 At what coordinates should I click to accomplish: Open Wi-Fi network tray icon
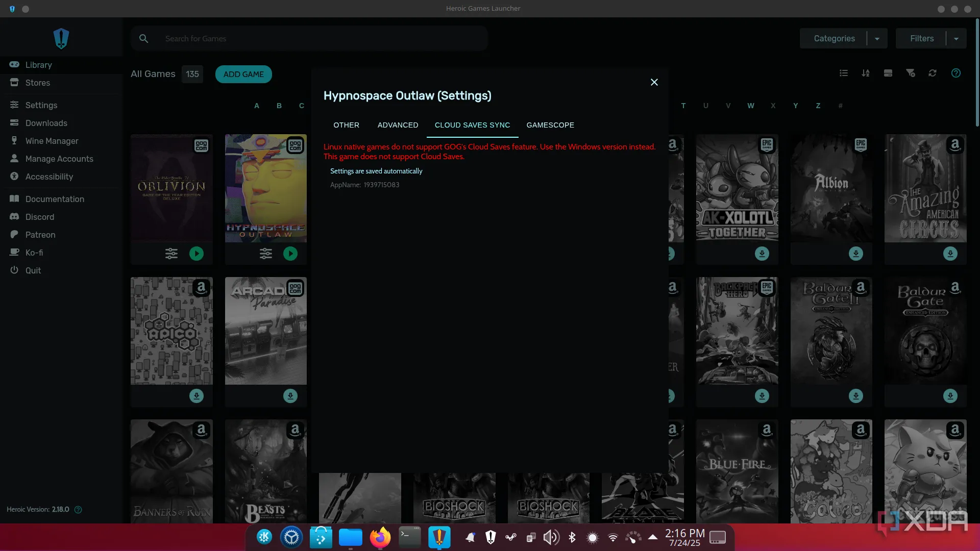pos(613,537)
